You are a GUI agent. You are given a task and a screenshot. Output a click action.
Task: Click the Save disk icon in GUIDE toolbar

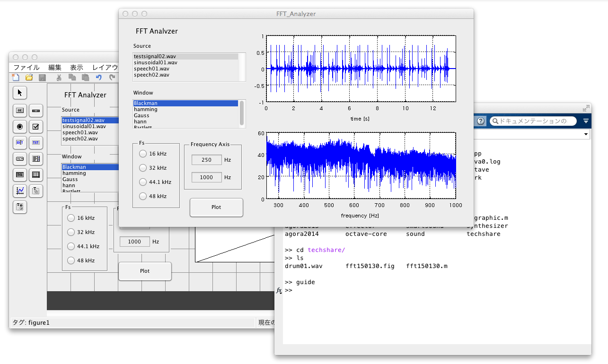[42, 78]
